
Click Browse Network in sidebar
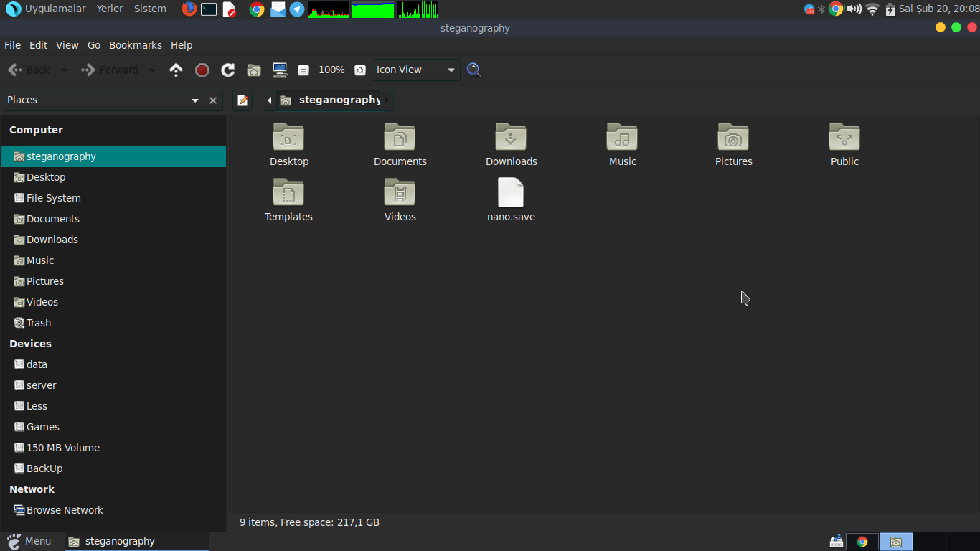(113, 510)
